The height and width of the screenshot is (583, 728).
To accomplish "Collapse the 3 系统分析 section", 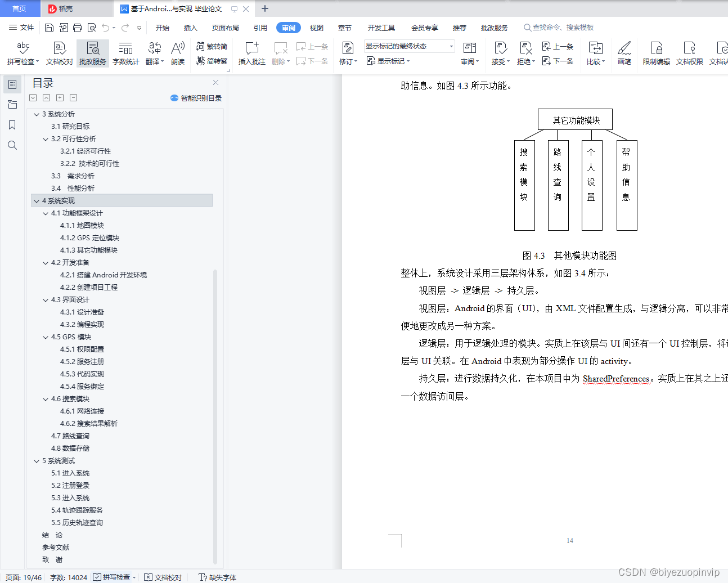I will tap(37, 114).
